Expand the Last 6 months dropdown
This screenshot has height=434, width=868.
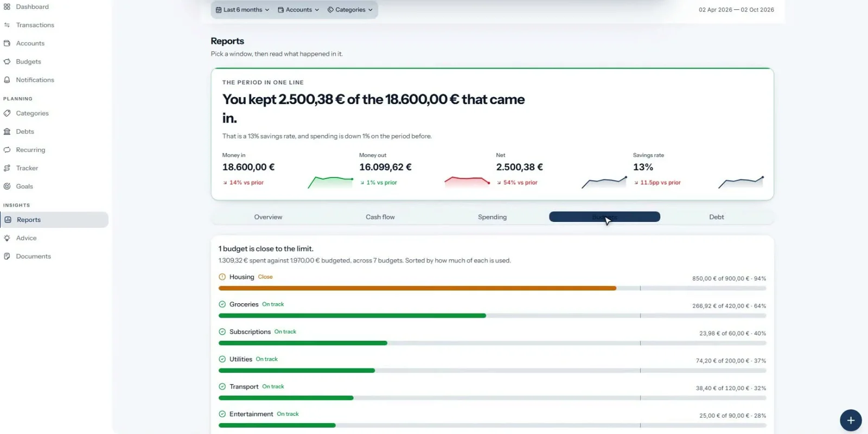(x=242, y=10)
